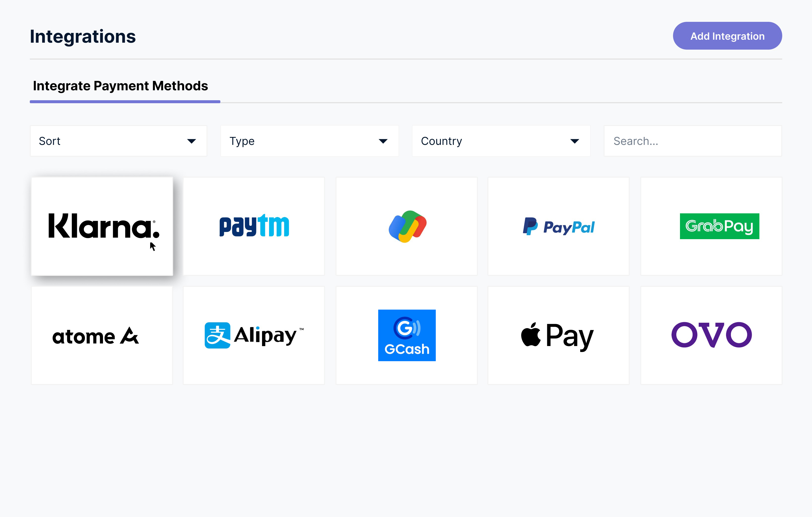Image resolution: width=812 pixels, height=517 pixels.
Task: Open the atome payment tile
Action: tap(102, 335)
